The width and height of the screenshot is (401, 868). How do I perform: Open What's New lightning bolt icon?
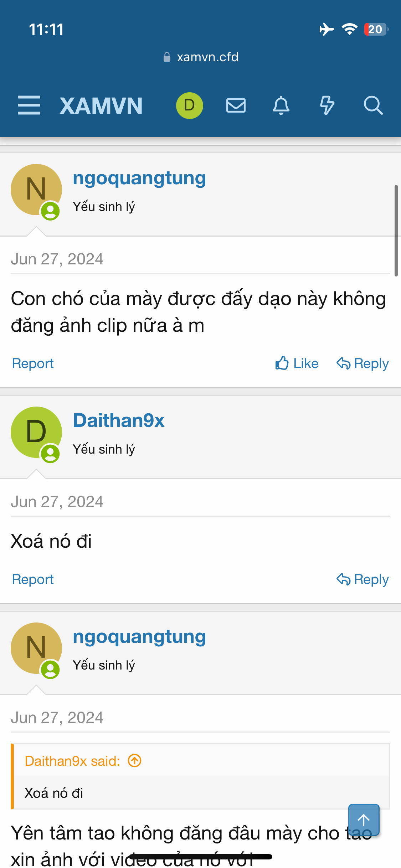(327, 105)
